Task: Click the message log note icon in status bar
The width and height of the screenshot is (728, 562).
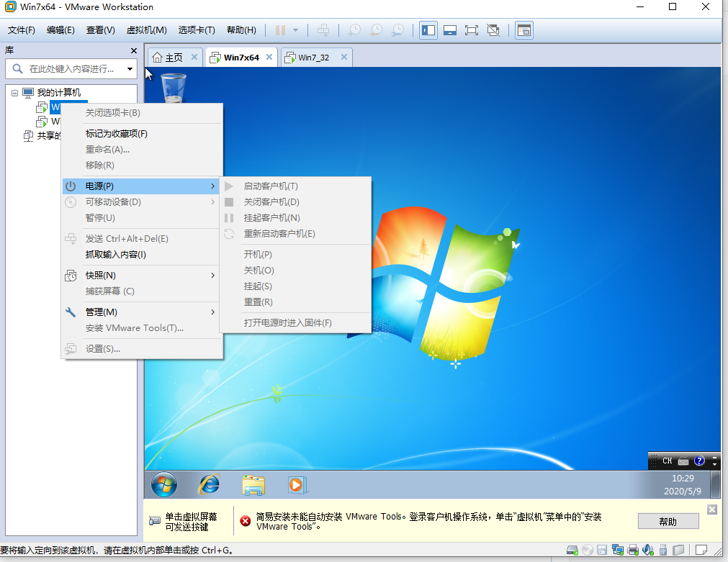Action: click(701, 550)
